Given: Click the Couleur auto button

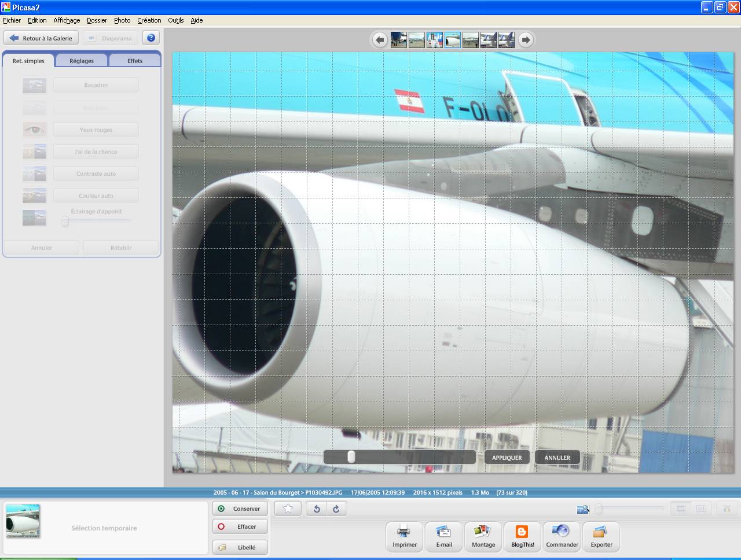Looking at the screenshot, I should (96, 196).
